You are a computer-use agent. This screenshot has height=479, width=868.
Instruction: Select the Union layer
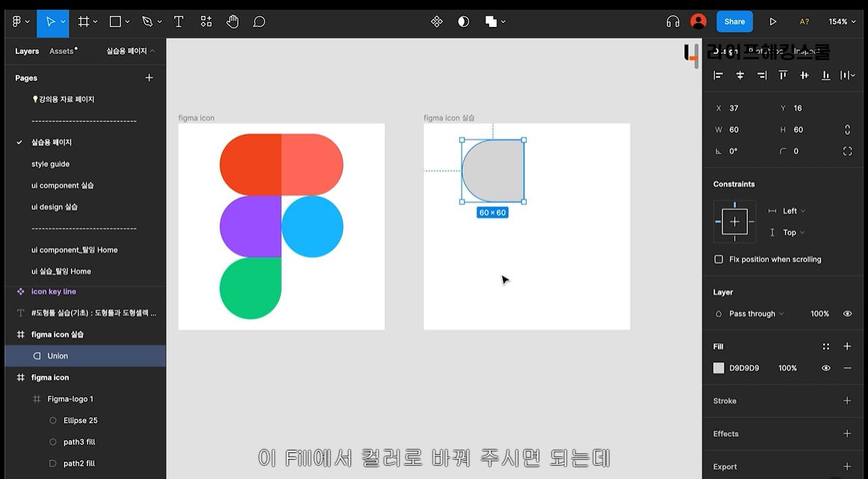pyautogui.click(x=85, y=356)
